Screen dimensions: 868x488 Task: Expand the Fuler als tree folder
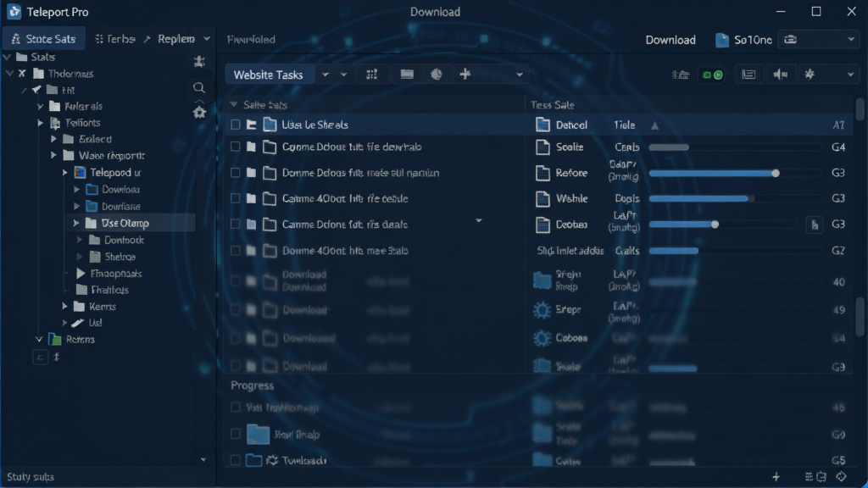coord(41,106)
